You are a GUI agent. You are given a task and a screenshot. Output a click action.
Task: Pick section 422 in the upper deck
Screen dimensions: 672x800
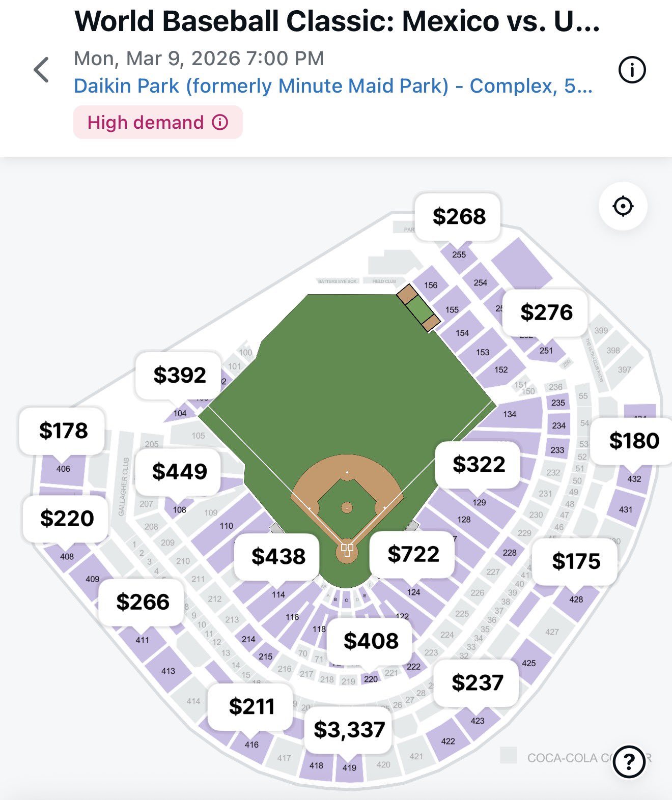pyautogui.click(x=448, y=741)
